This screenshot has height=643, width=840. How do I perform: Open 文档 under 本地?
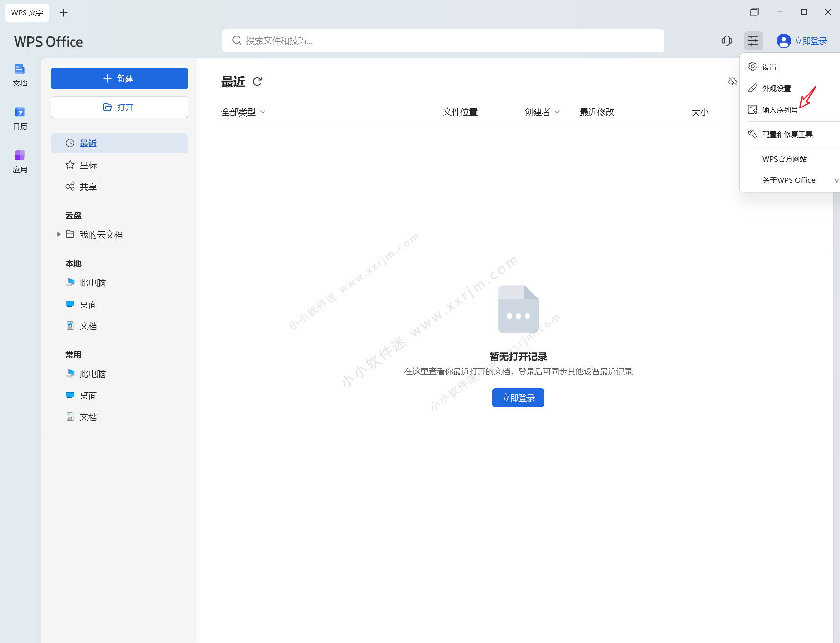pos(119,326)
